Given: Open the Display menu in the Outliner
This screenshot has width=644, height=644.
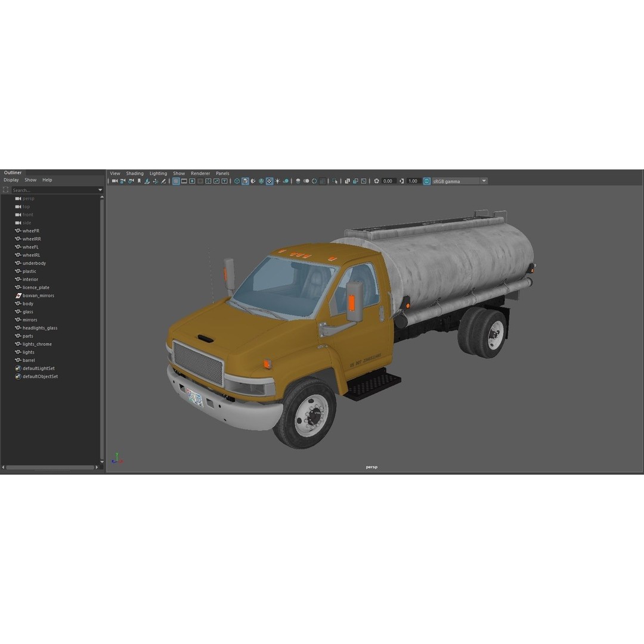Looking at the screenshot, I should [x=11, y=179].
